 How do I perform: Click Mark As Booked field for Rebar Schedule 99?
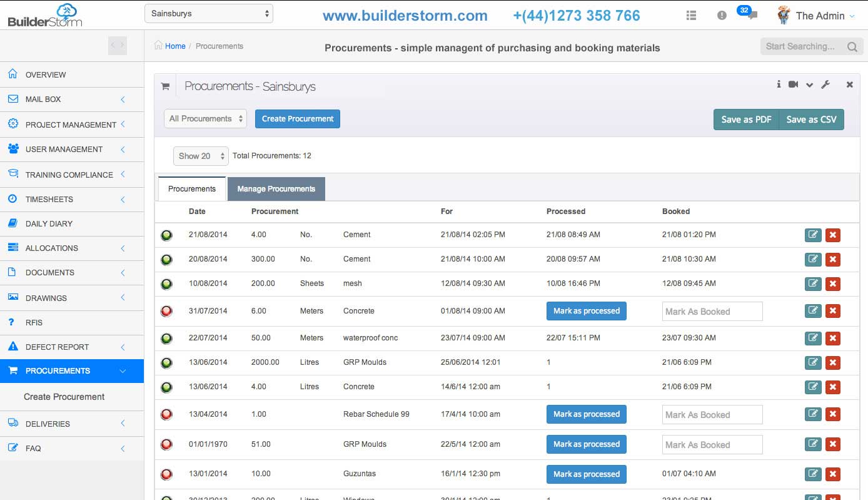(712, 415)
